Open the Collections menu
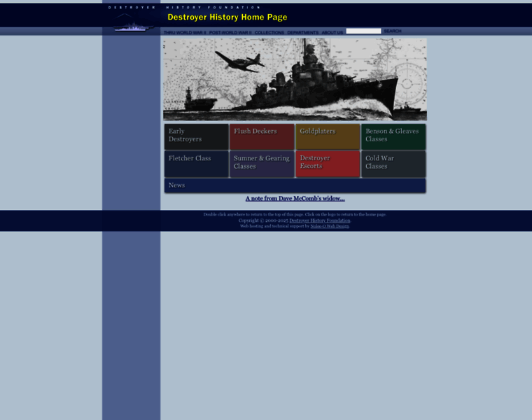 point(269,33)
